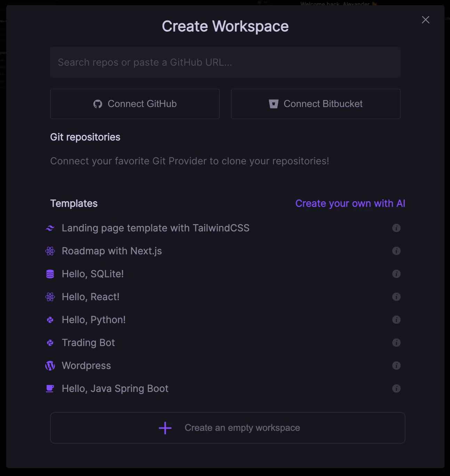Create an empty workspace
Viewport: 450px width, 476px height.
(x=228, y=428)
